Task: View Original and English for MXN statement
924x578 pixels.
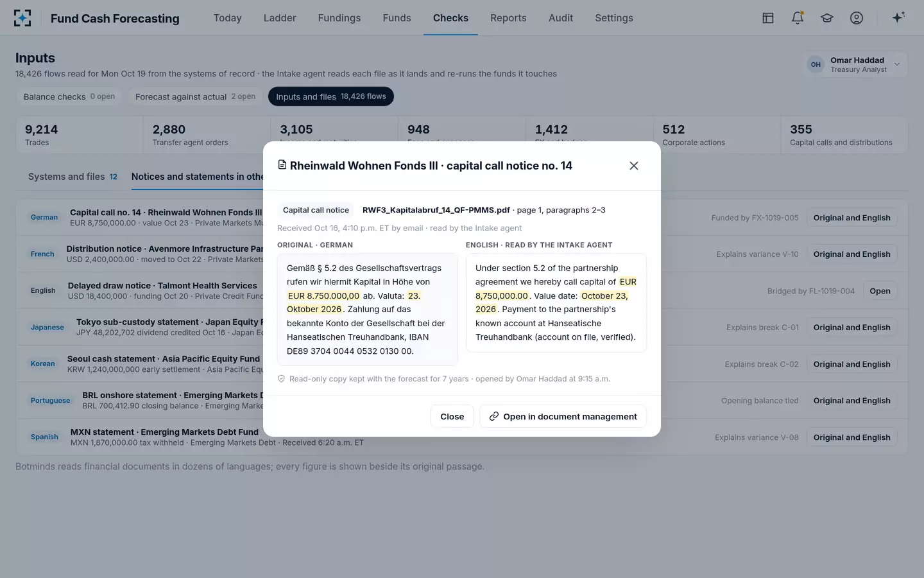Action: (851, 437)
